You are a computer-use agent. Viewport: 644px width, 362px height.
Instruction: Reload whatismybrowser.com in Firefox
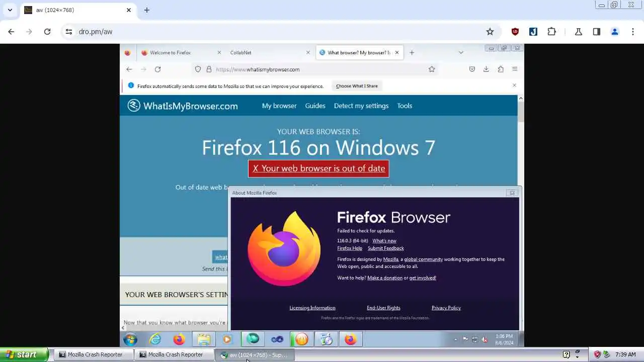click(157, 69)
